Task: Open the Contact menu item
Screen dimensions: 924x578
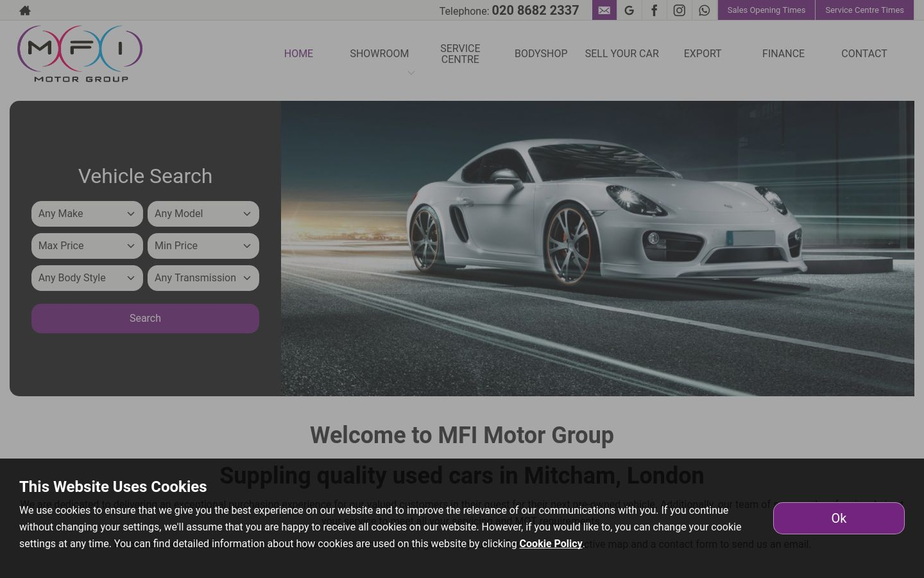Action: click(864, 54)
